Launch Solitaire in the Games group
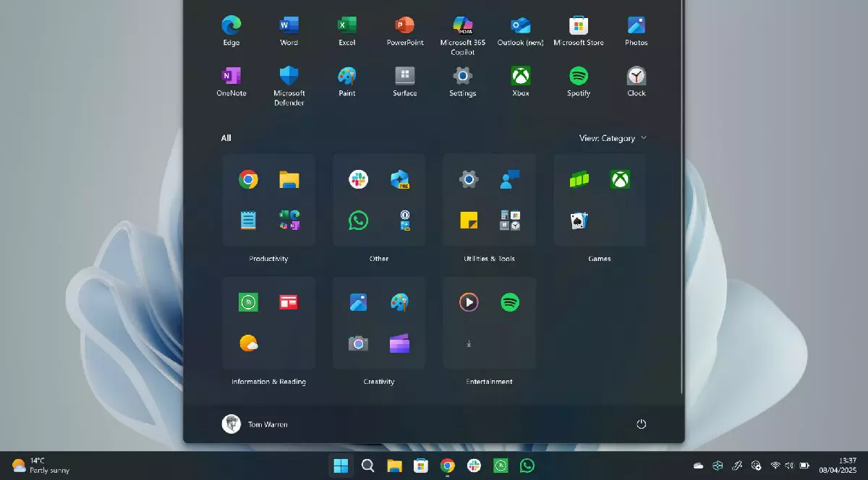868x480 pixels. (579, 220)
